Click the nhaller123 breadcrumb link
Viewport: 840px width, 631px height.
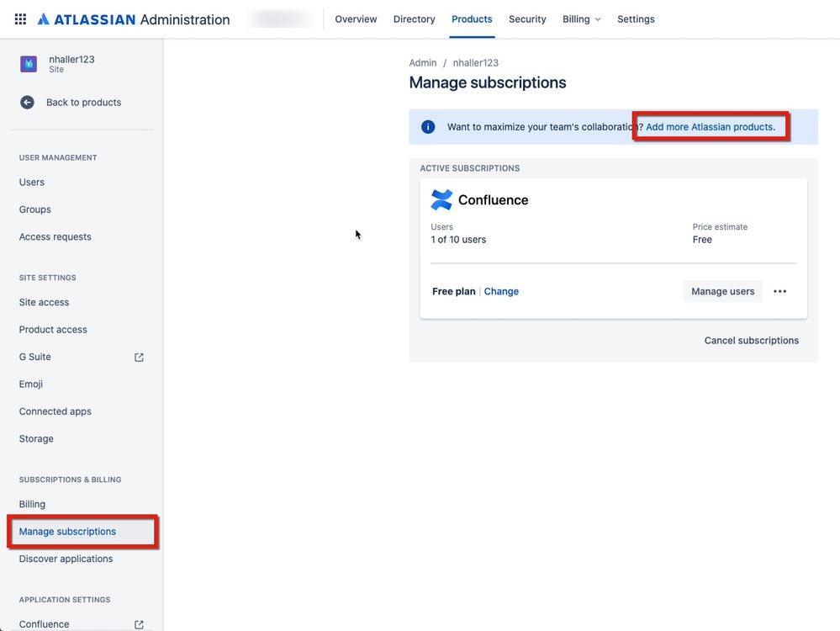(476, 63)
